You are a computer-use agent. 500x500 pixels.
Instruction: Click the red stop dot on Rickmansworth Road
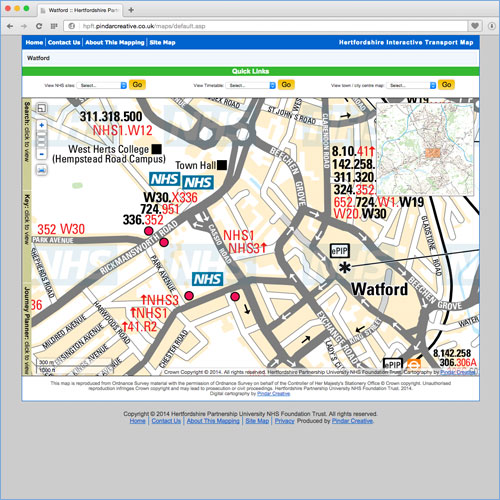point(164,242)
